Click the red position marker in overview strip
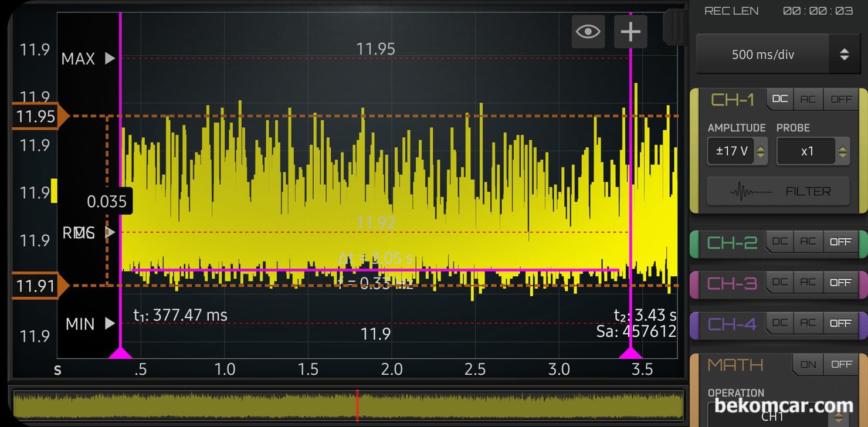 coord(357,405)
